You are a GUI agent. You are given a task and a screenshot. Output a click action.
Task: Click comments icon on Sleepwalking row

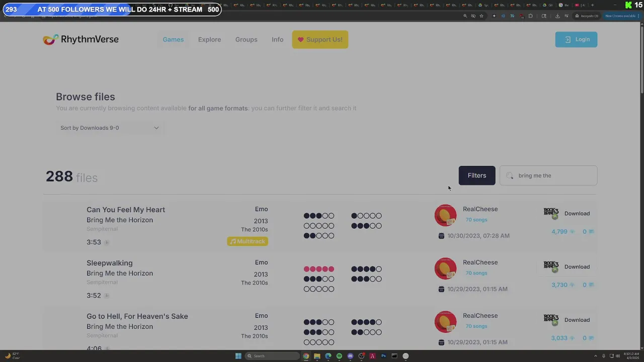coord(591,285)
